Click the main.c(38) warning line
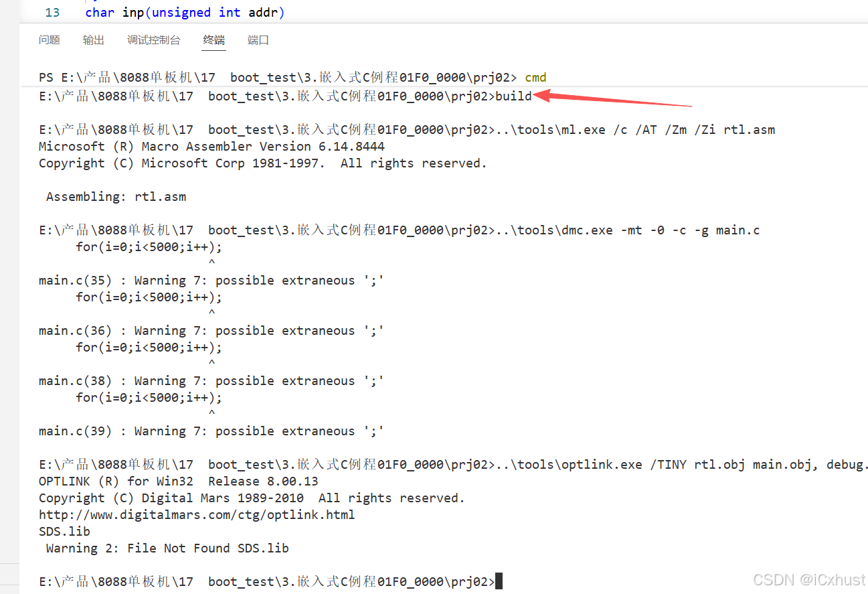The width and height of the screenshot is (868, 594). 211,381
